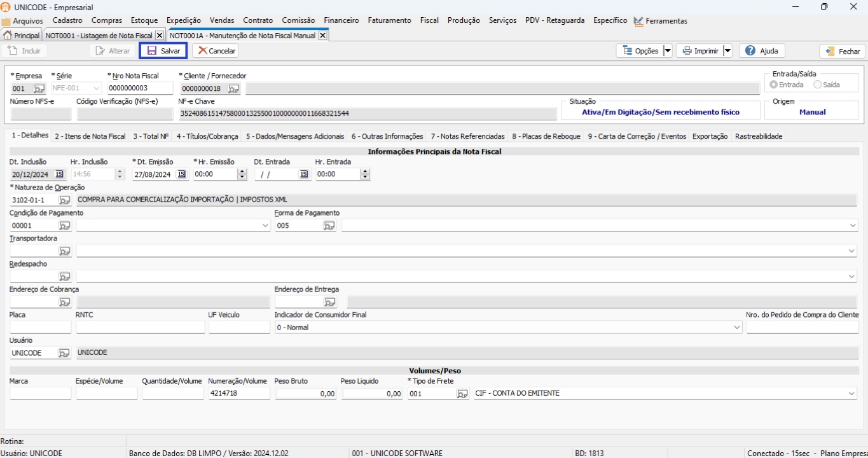The height and width of the screenshot is (458, 868).
Task: Open the Financeiro menu
Action: point(341,20)
